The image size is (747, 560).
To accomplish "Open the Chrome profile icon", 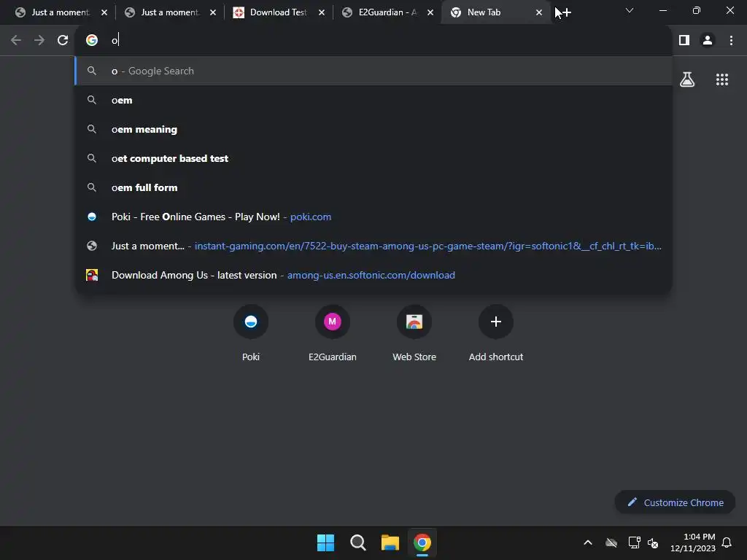I will 708,41.
